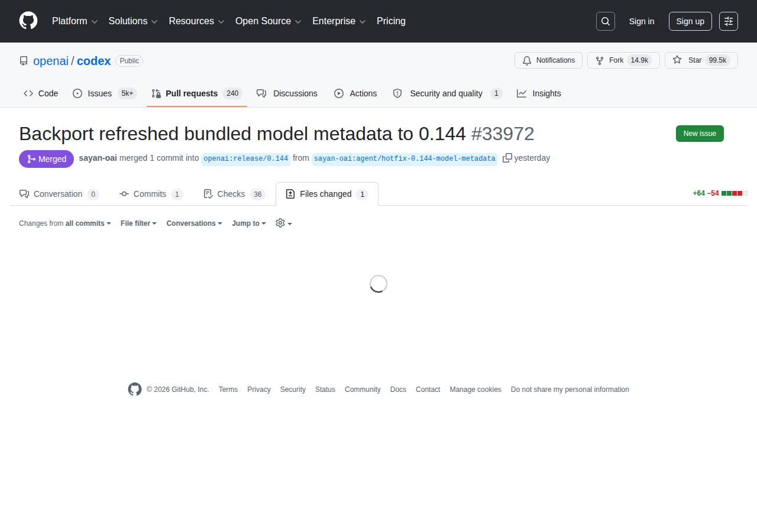Expand the Open Source menu
Image resolution: width=757 pixels, height=532 pixels.
click(268, 21)
